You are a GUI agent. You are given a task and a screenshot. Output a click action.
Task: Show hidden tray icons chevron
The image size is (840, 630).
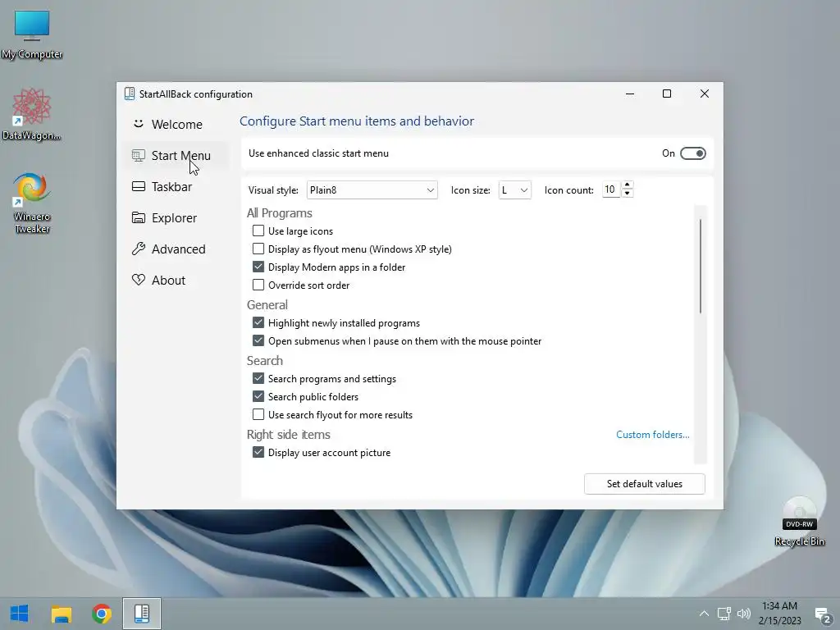[x=704, y=614]
